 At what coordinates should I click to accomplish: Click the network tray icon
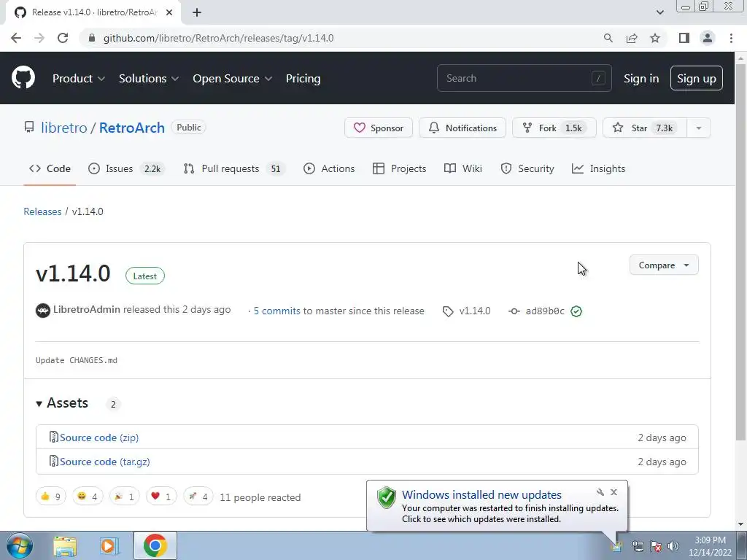638,546
